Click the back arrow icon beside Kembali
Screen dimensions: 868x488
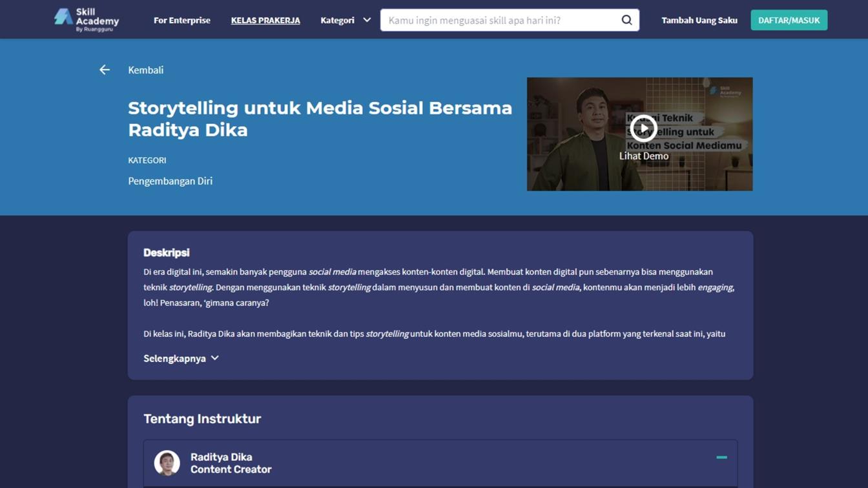coord(105,70)
